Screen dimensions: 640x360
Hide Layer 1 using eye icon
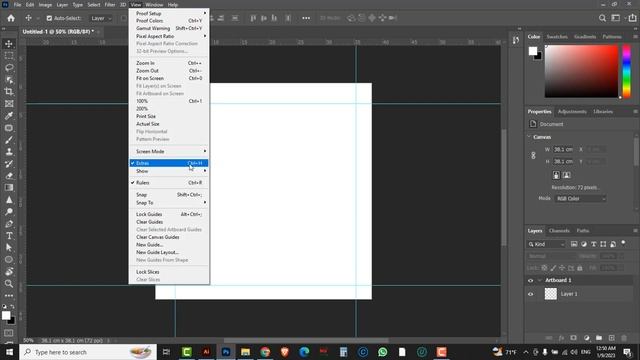pyautogui.click(x=531, y=294)
